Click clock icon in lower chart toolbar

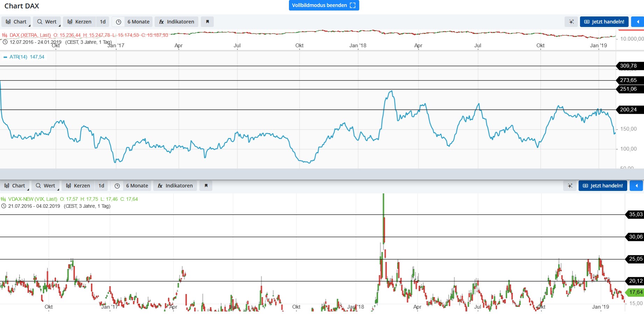click(117, 186)
